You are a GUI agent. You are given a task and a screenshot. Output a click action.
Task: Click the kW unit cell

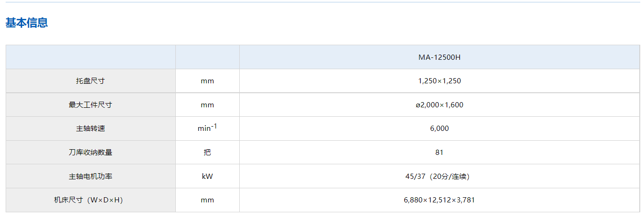point(207,177)
